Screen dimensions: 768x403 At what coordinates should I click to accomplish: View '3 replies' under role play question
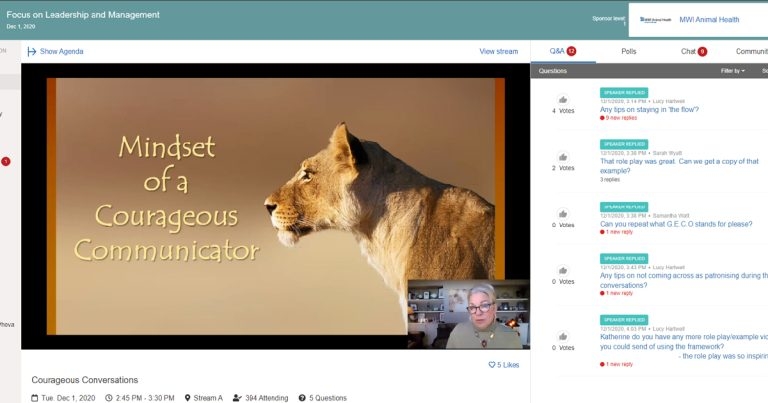[610, 180]
